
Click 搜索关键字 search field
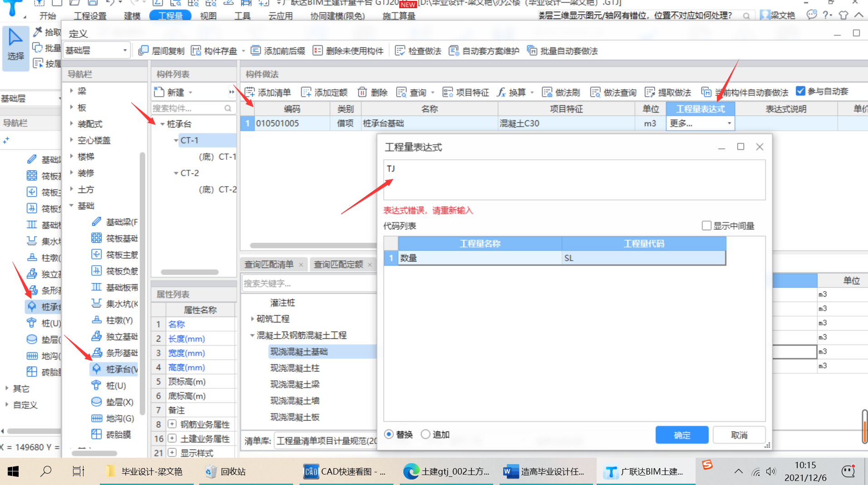(x=309, y=283)
